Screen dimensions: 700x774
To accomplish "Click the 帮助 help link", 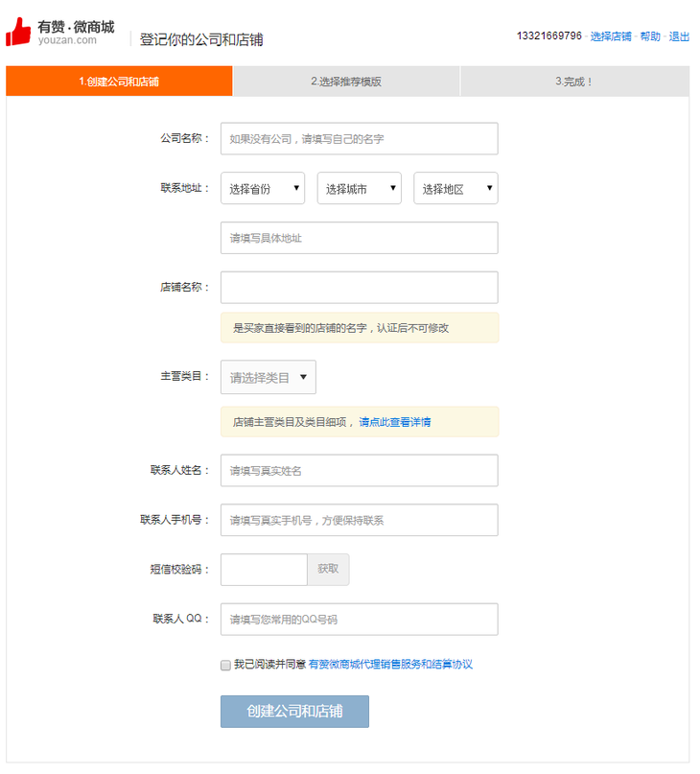I will (650, 36).
